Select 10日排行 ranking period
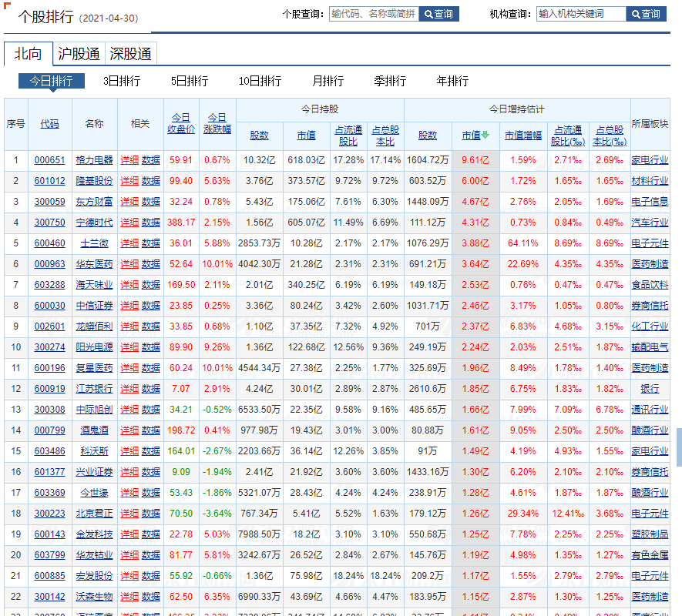This screenshot has width=682, height=616. pyautogui.click(x=260, y=81)
